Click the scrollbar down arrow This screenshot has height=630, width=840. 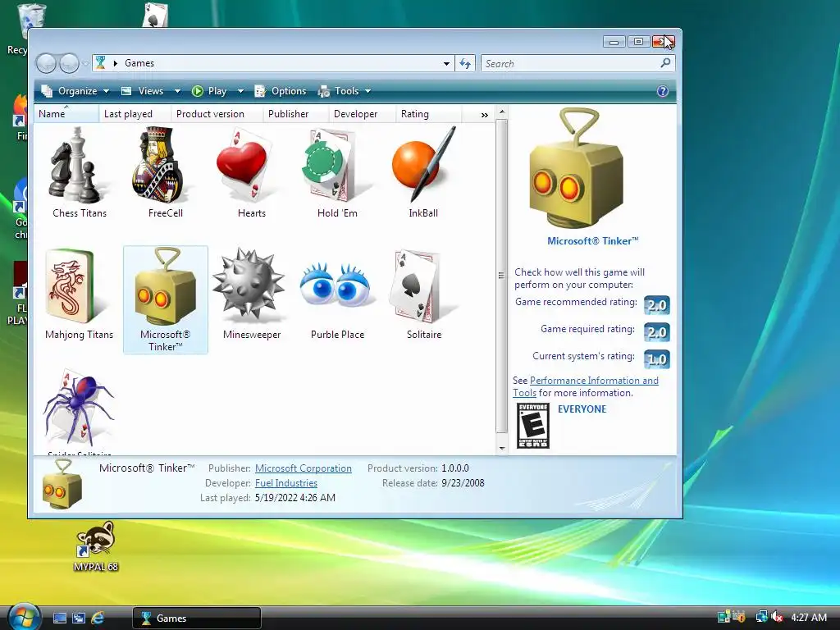pyautogui.click(x=502, y=448)
